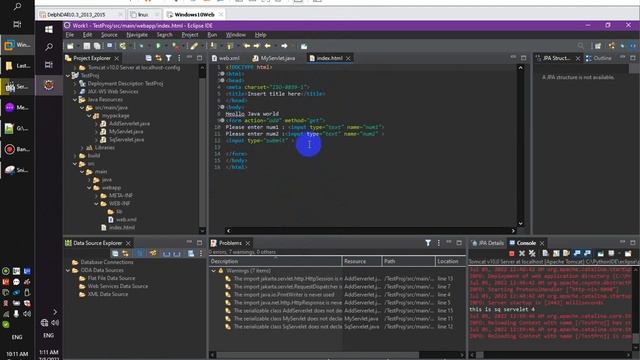Switch to the web.xml editor tab

[x=225, y=58]
